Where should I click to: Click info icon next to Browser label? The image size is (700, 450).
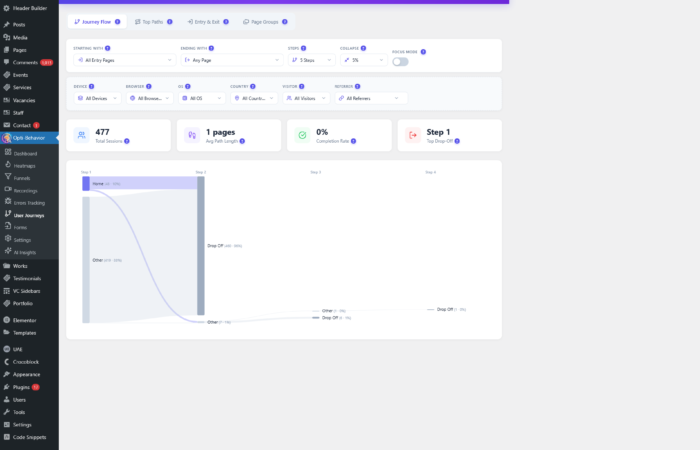tap(149, 87)
